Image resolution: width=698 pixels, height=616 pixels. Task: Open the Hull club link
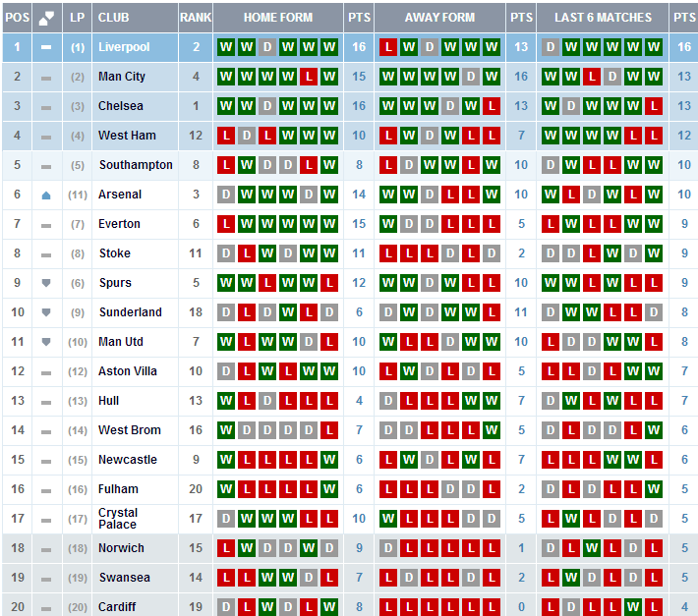pos(108,401)
